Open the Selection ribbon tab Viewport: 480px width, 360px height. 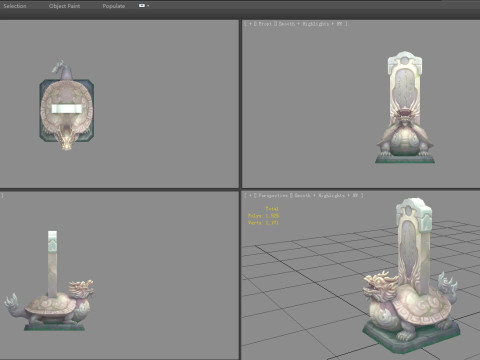(x=15, y=6)
